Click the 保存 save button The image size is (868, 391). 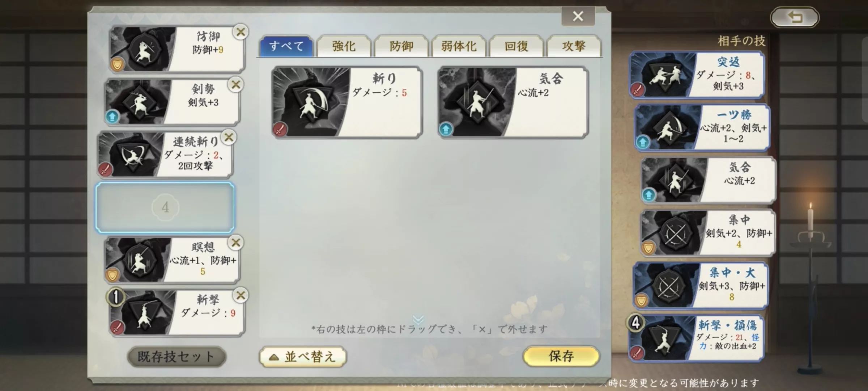pyautogui.click(x=561, y=356)
